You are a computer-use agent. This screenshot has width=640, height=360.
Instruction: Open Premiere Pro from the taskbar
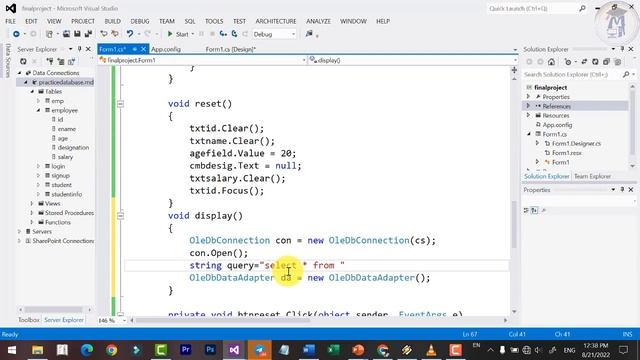pyautogui.click(x=185, y=350)
